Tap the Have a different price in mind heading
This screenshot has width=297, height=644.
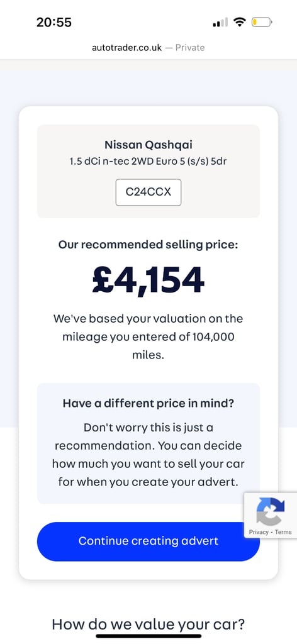pyautogui.click(x=148, y=403)
